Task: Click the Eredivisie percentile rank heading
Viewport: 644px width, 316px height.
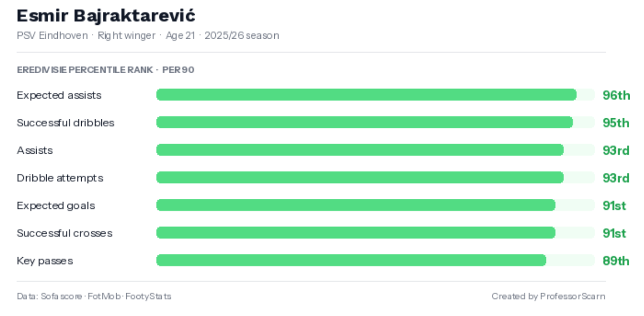Action: click(x=106, y=70)
